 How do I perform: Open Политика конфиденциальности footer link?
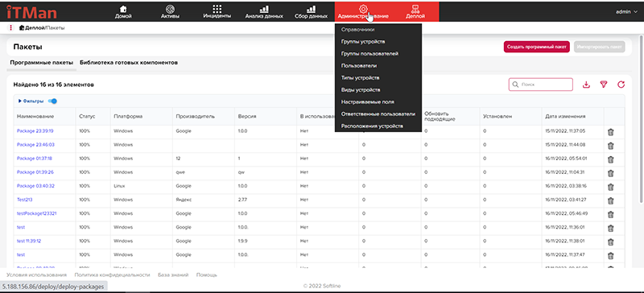tap(112, 275)
